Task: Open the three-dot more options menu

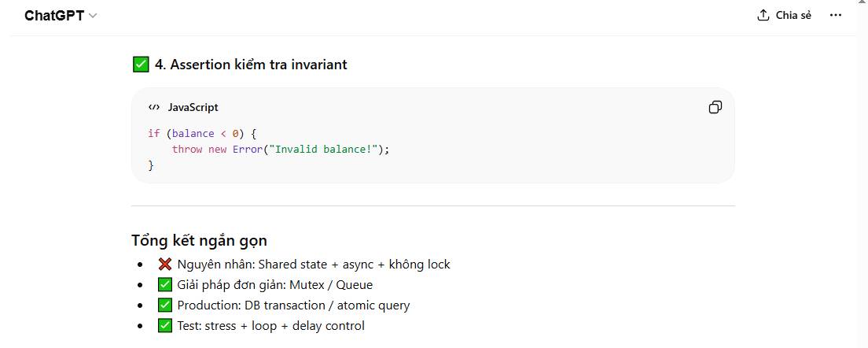Action: pyautogui.click(x=836, y=16)
